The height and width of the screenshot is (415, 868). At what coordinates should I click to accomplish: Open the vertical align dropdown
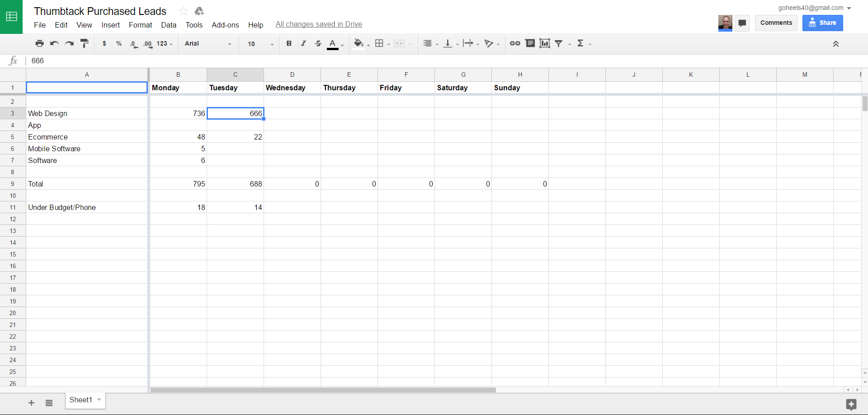coord(451,43)
